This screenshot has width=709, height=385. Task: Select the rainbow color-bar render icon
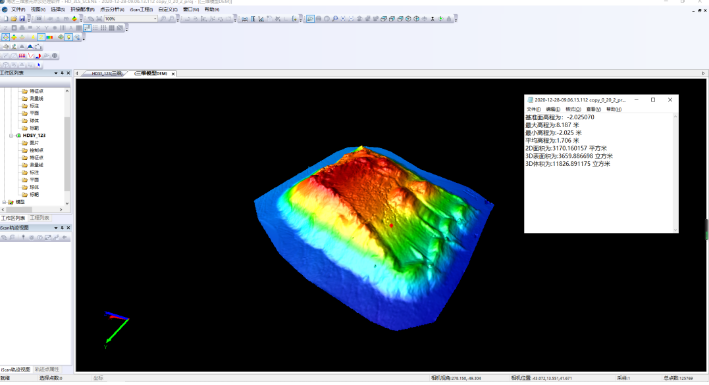[49, 37]
